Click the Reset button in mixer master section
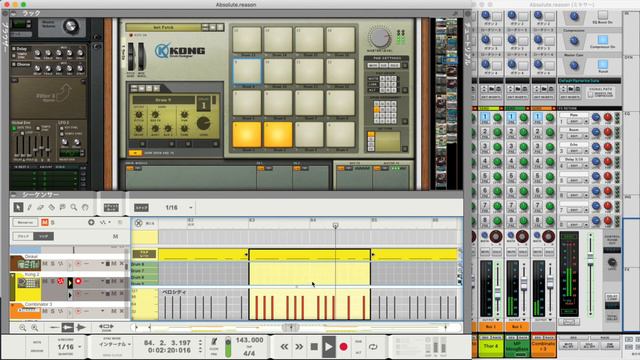640x360 pixels. pos(602,64)
